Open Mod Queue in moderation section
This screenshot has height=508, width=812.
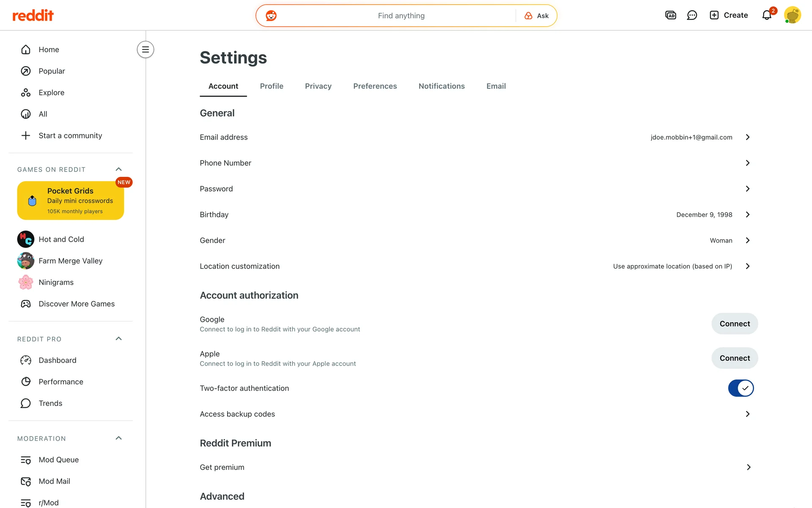(58, 460)
